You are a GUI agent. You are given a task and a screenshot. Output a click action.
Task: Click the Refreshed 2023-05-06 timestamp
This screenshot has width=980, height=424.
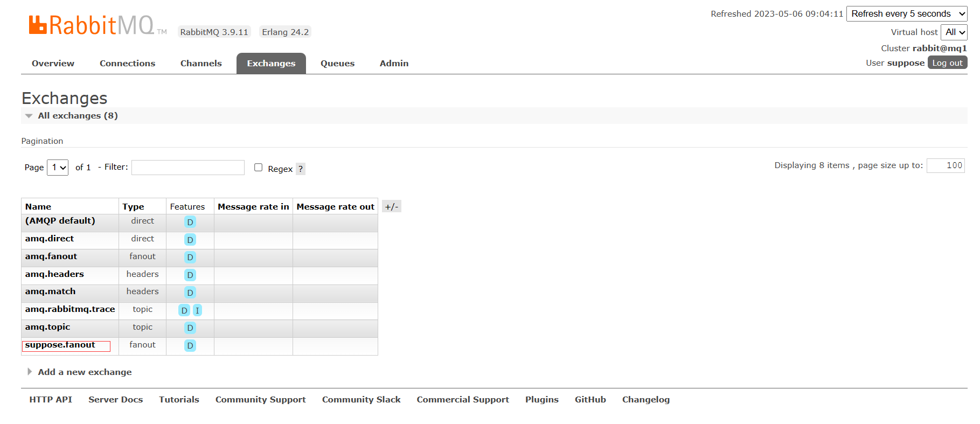click(x=777, y=14)
